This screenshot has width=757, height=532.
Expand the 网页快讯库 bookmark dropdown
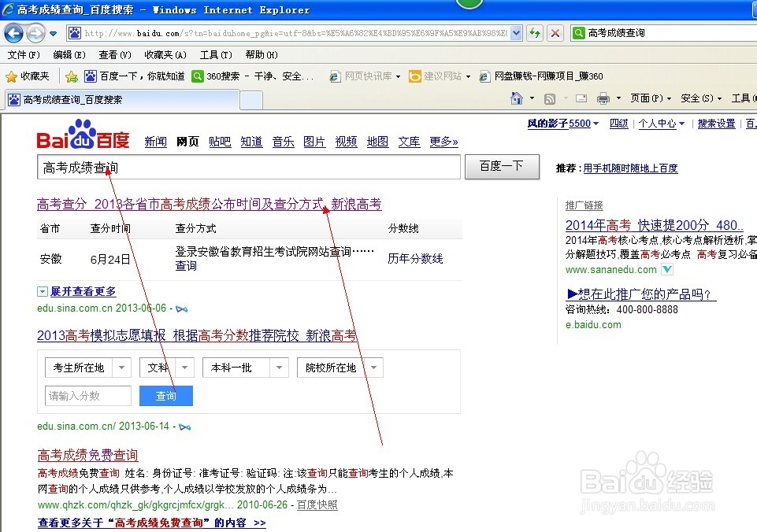coord(398,76)
